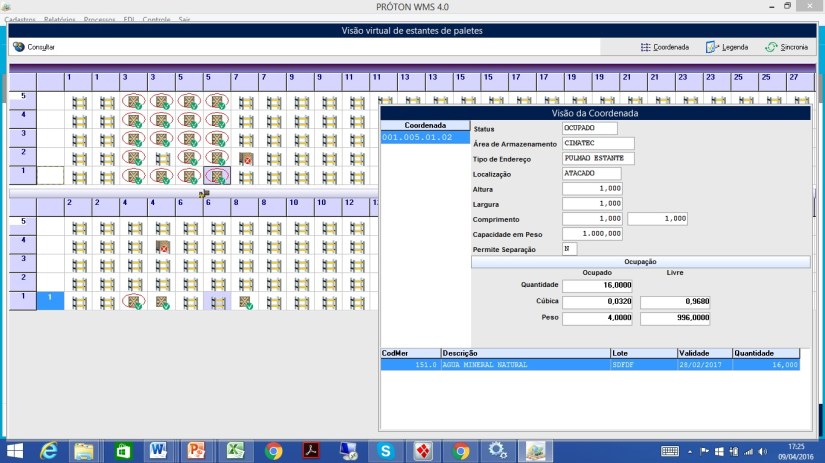The width and height of the screenshot is (825, 463).
Task: Open the Cadastros menu
Action: click(20, 20)
